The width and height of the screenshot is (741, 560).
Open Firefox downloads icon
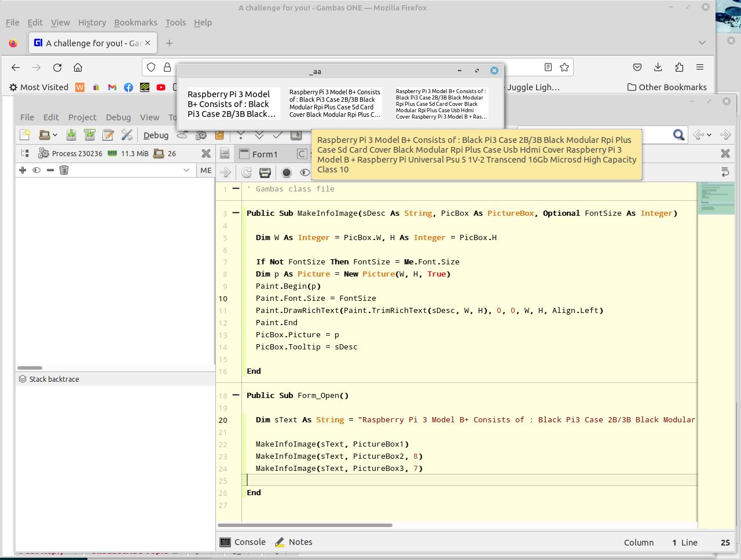tap(658, 67)
